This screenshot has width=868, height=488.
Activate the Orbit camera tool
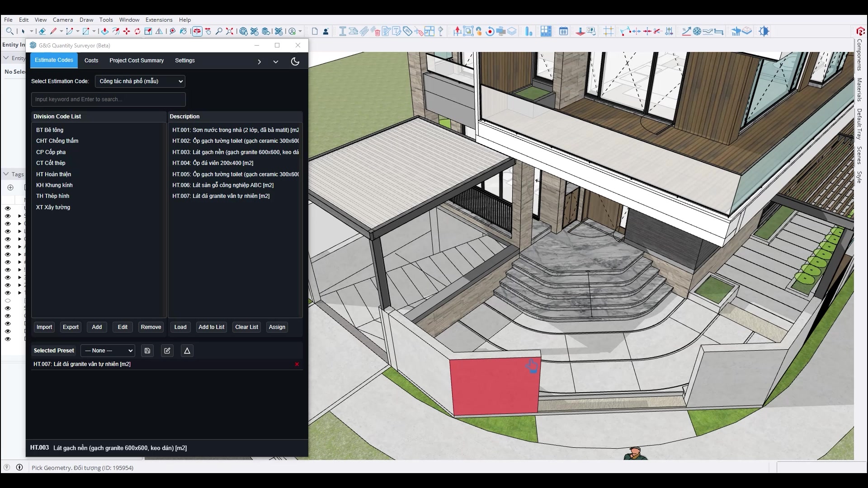point(197,31)
